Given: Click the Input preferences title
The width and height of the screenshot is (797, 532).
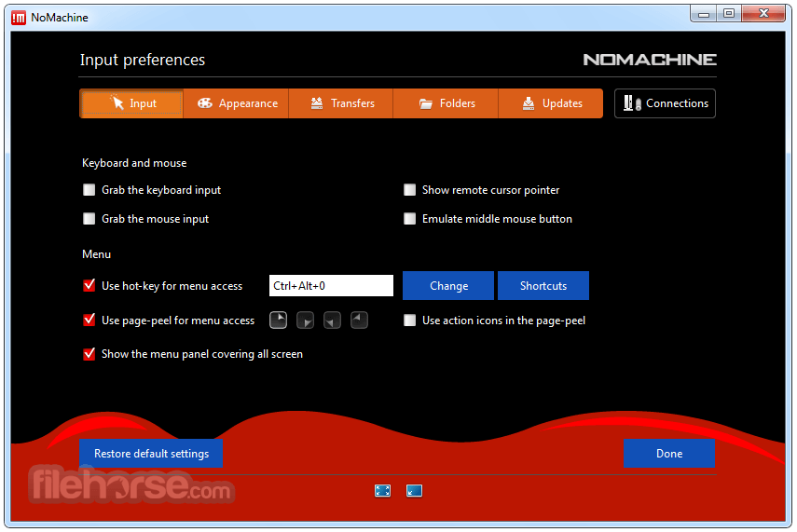Looking at the screenshot, I should tap(143, 60).
